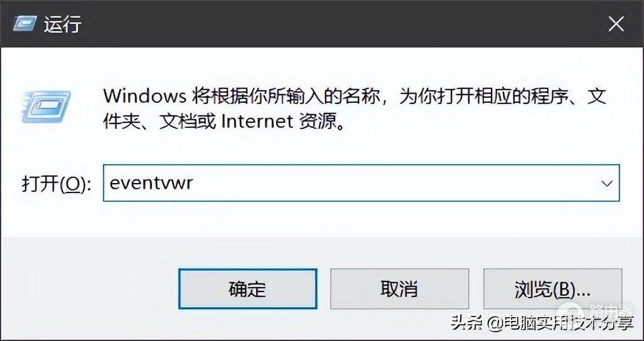Click the 运行 title text

tap(63, 24)
